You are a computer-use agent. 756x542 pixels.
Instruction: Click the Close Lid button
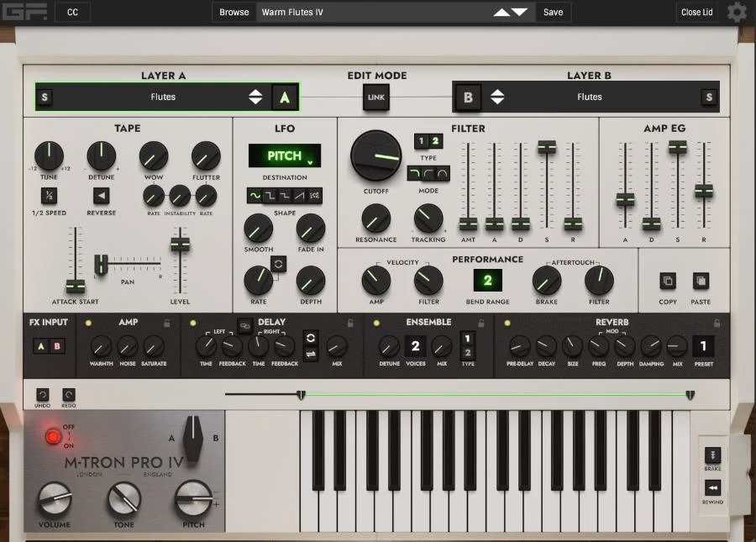696,12
